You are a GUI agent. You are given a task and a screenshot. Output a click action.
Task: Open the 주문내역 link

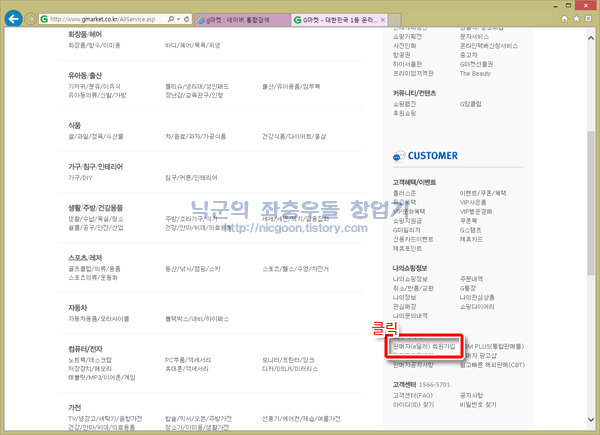click(x=471, y=279)
